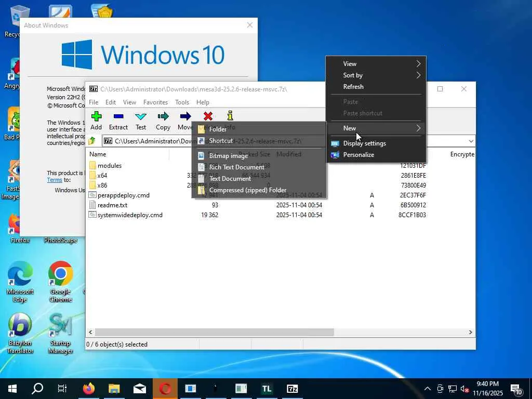Open Google Chrome desktop shortcut
This screenshot has width=532, height=399.
60,281
